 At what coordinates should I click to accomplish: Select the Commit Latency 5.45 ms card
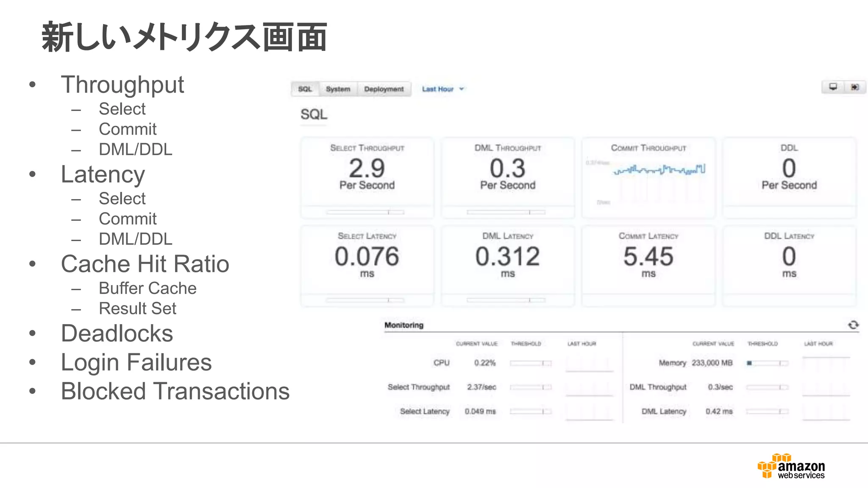tap(648, 266)
